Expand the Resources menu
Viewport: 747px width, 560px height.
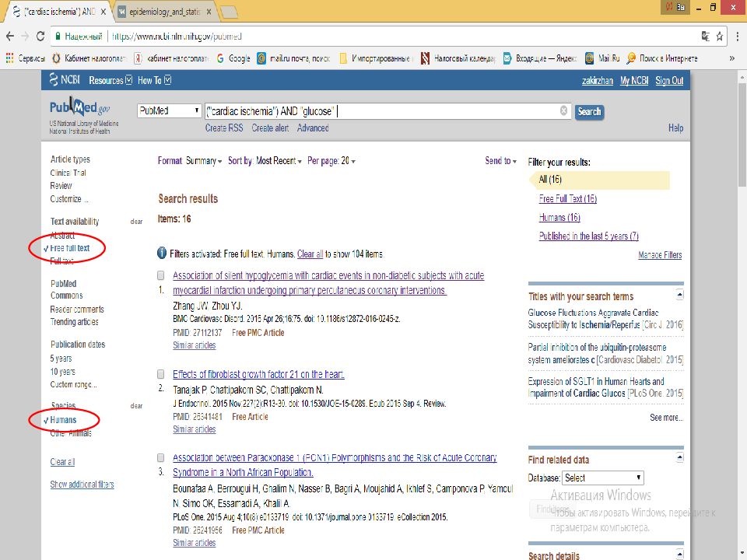[x=110, y=80]
